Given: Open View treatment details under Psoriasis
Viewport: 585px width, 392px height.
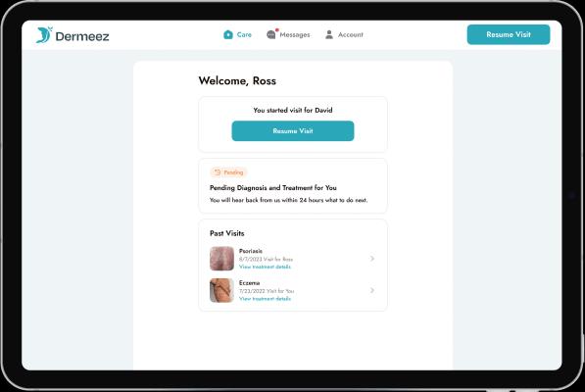Looking at the screenshot, I should (x=265, y=267).
